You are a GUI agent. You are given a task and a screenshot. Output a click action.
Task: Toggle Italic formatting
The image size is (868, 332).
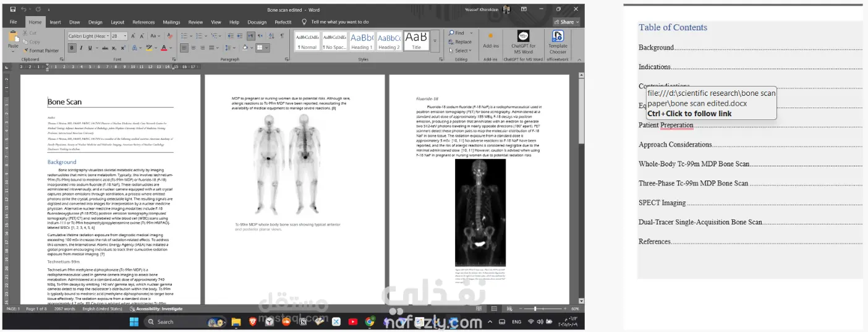pyautogui.click(x=81, y=48)
